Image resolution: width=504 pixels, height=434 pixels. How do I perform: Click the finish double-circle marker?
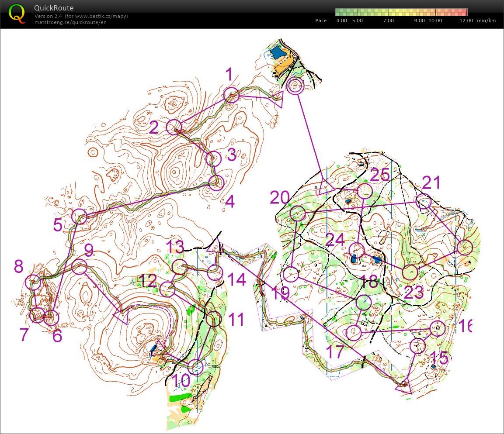(x=295, y=86)
